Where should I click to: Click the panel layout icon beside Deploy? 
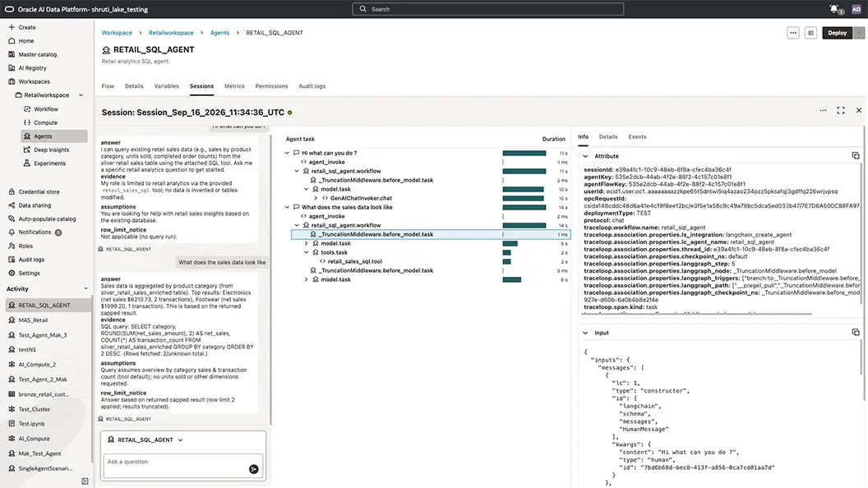810,33
